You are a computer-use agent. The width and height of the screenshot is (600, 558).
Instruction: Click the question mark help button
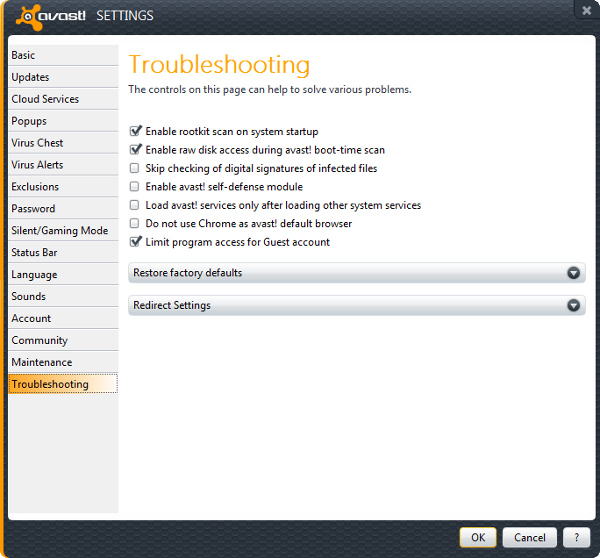[575, 537]
